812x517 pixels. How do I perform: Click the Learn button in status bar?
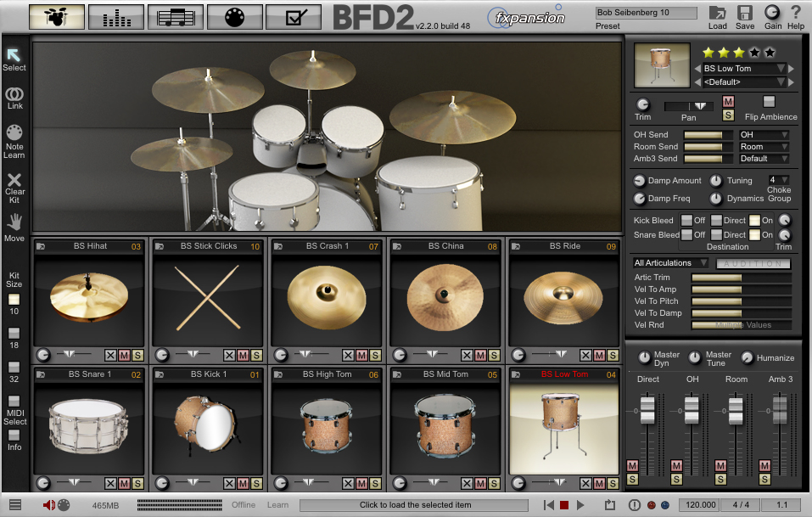[277, 504]
